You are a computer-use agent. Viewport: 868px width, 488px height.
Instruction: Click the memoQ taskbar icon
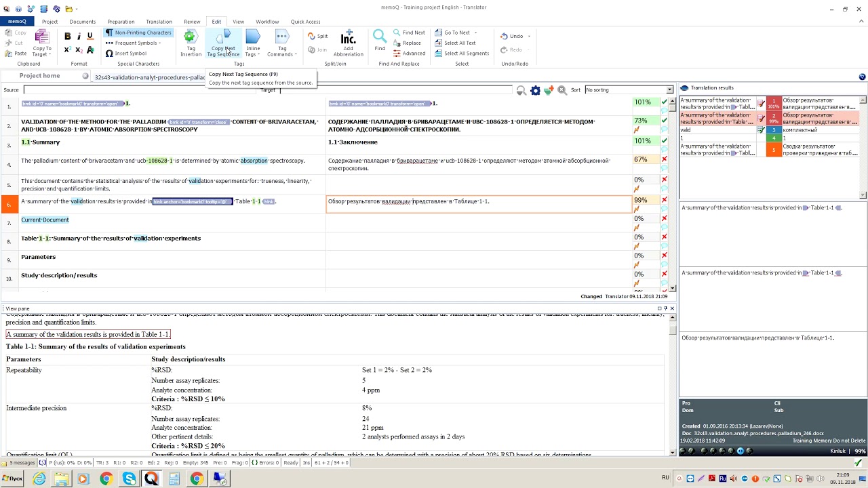151,479
